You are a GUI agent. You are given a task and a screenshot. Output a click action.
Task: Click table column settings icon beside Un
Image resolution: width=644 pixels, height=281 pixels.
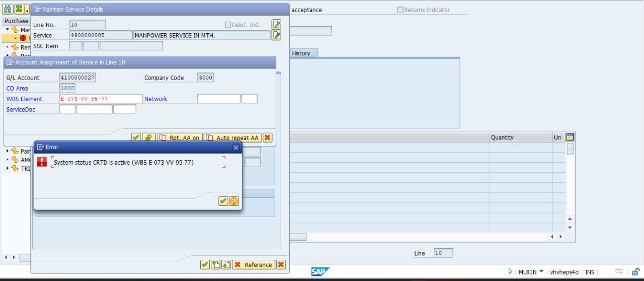(x=570, y=137)
